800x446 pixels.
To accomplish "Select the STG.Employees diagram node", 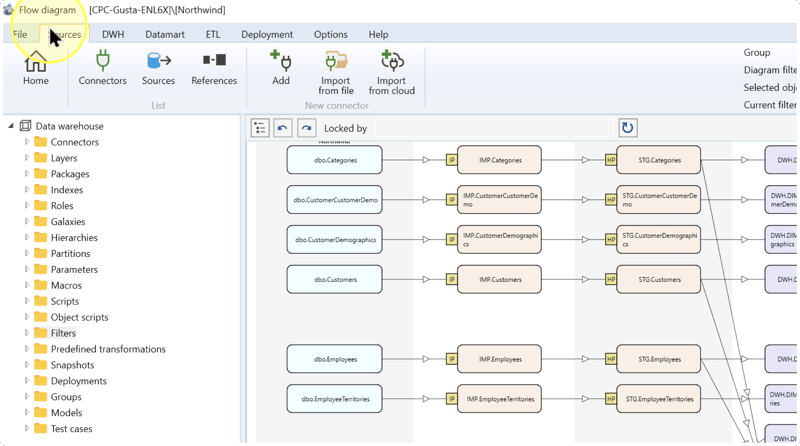I will click(659, 359).
